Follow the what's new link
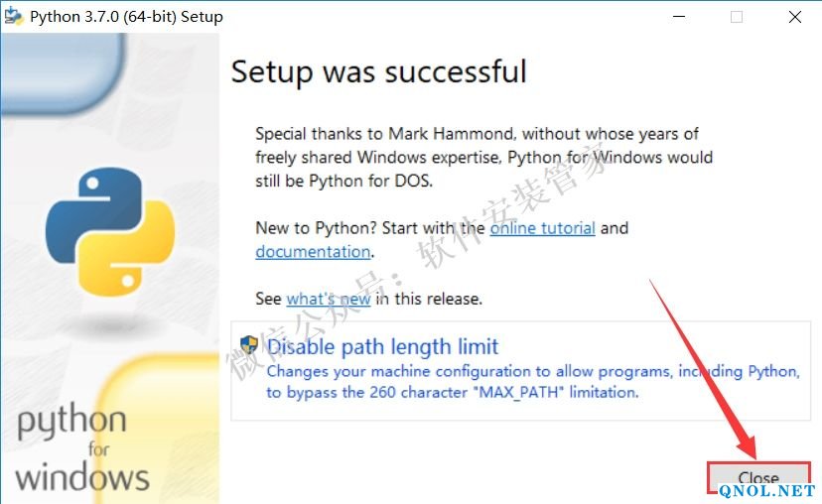Viewport: 822px width, 504px height. coord(328,299)
